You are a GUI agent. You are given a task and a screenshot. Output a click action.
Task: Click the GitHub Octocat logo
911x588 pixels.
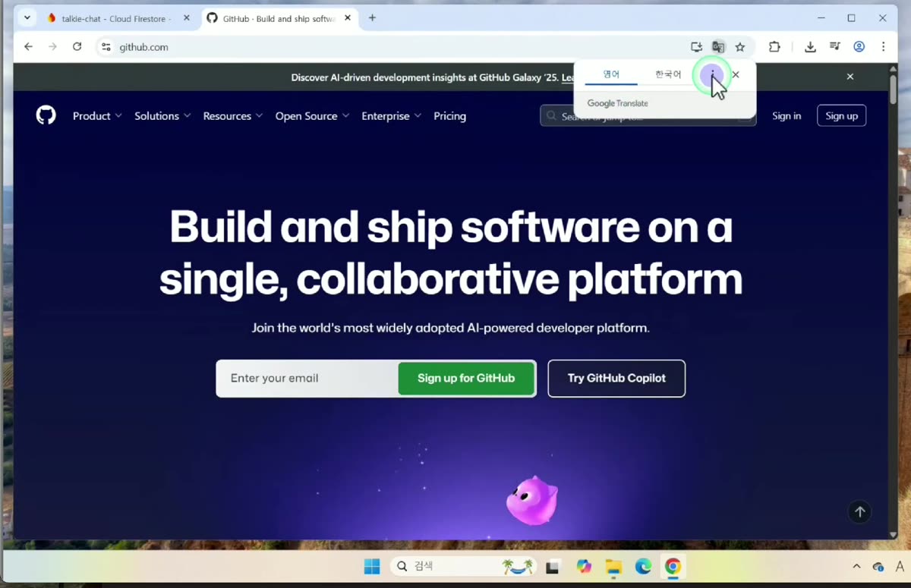pos(46,115)
